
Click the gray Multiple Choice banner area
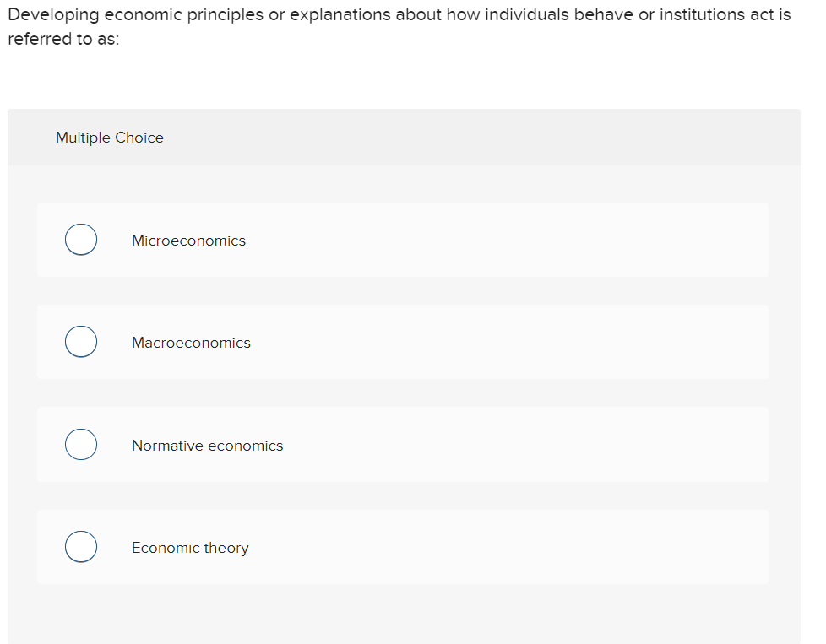point(507,137)
